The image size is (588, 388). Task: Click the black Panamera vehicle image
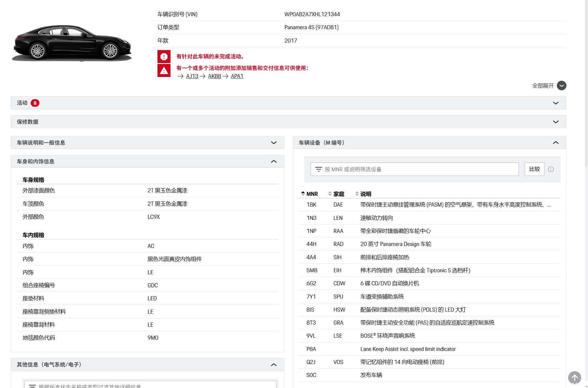point(72,43)
